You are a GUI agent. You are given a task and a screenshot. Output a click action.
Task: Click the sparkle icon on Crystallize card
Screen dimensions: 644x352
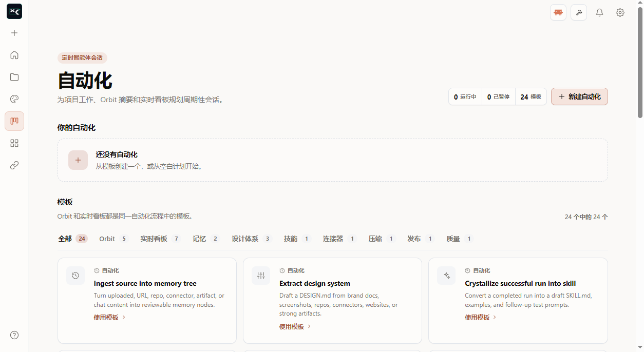click(446, 276)
